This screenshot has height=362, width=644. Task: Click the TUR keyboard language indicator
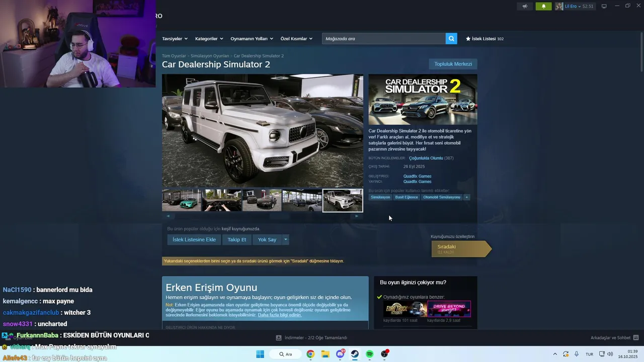(589, 354)
